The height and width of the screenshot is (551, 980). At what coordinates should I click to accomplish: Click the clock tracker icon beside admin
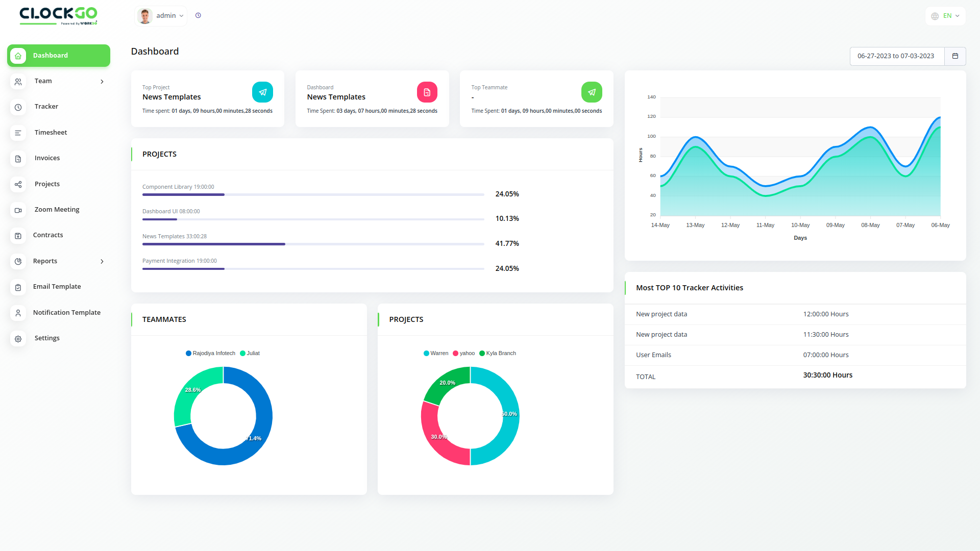(x=198, y=15)
